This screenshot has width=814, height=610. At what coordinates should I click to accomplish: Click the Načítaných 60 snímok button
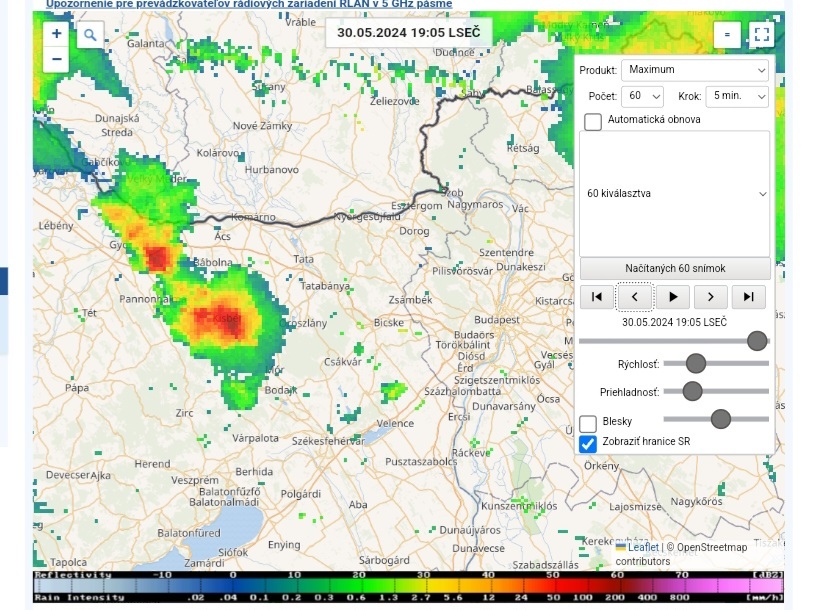click(674, 269)
